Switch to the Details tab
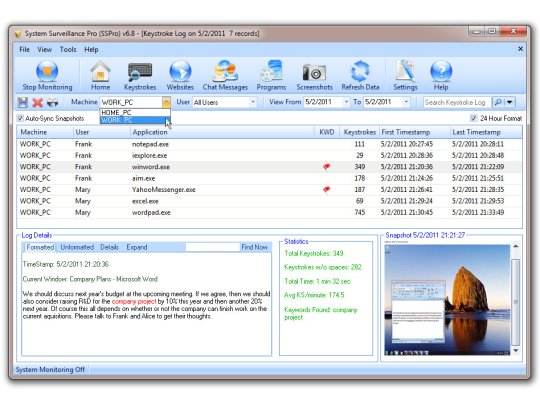Image resolution: width=540 pixels, height=405 pixels. tap(109, 247)
